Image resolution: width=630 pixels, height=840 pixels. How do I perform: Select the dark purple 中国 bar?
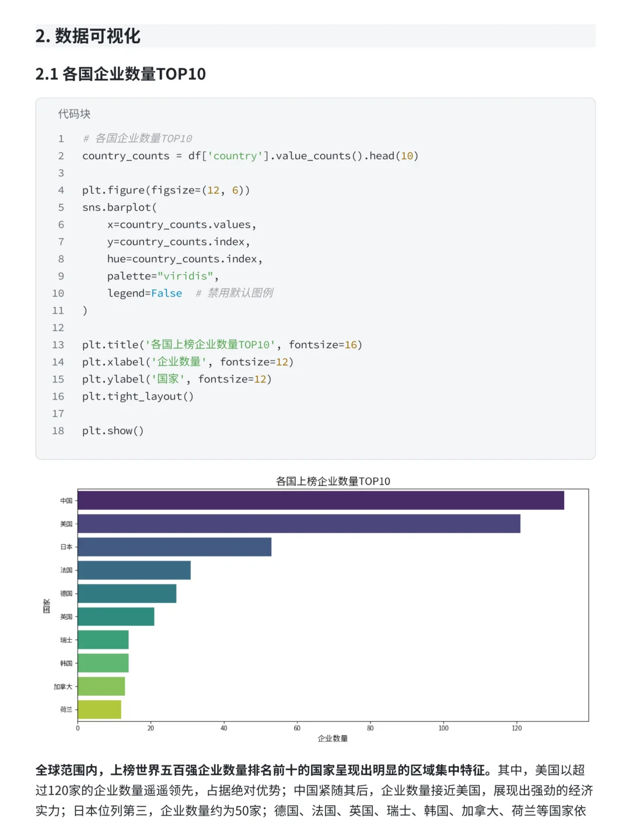click(321, 501)
